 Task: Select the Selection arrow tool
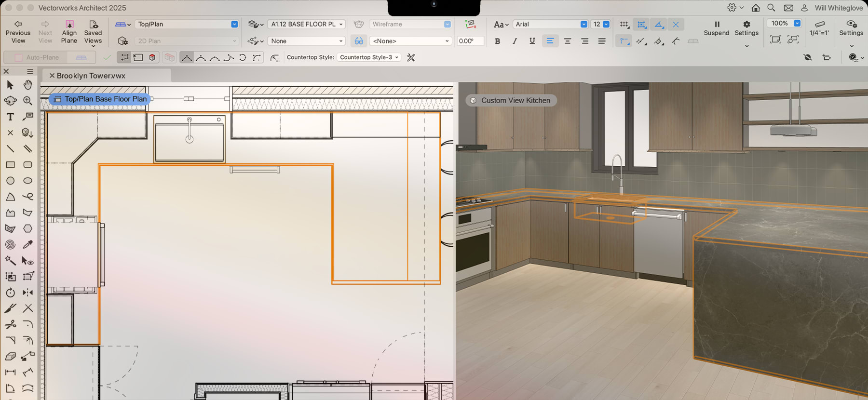[x=10, y=85]
